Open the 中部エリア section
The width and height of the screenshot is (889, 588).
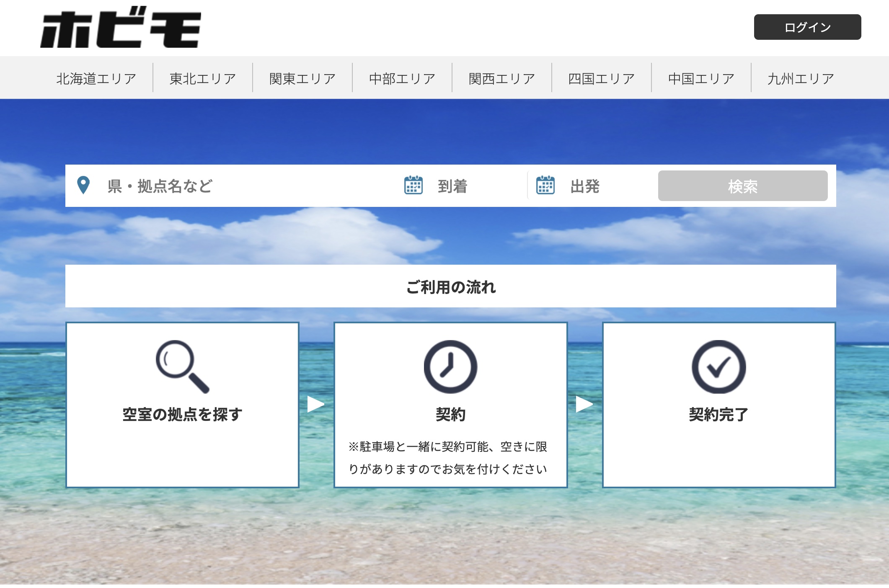click(x=401, y=77)
